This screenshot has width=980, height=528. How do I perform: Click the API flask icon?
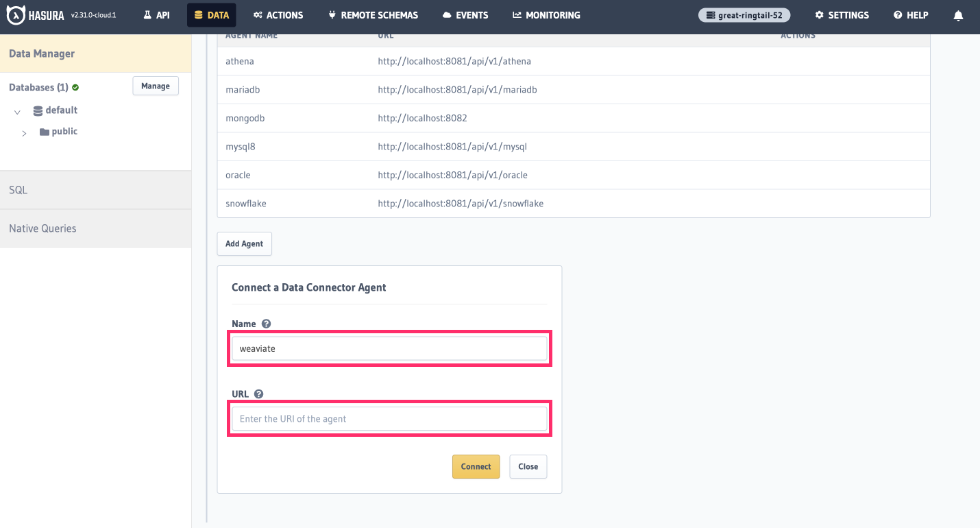(146, 14)
